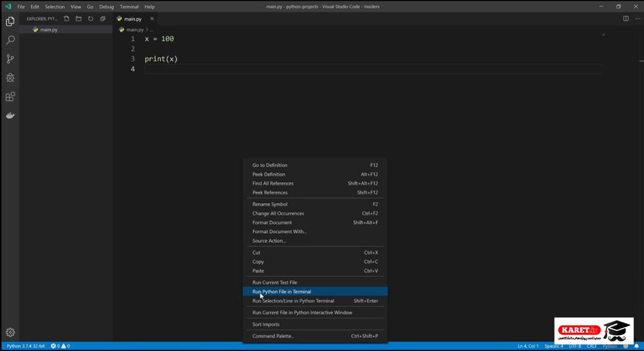The image size is (644, 351).
Task: Open the Edit menu
Action: tap(35, 6)
